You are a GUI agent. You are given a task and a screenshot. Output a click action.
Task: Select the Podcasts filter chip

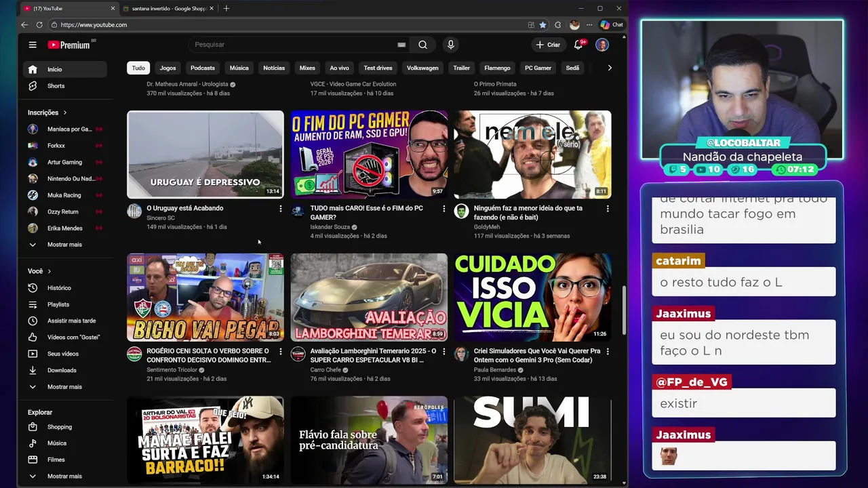tap(203, 68)
